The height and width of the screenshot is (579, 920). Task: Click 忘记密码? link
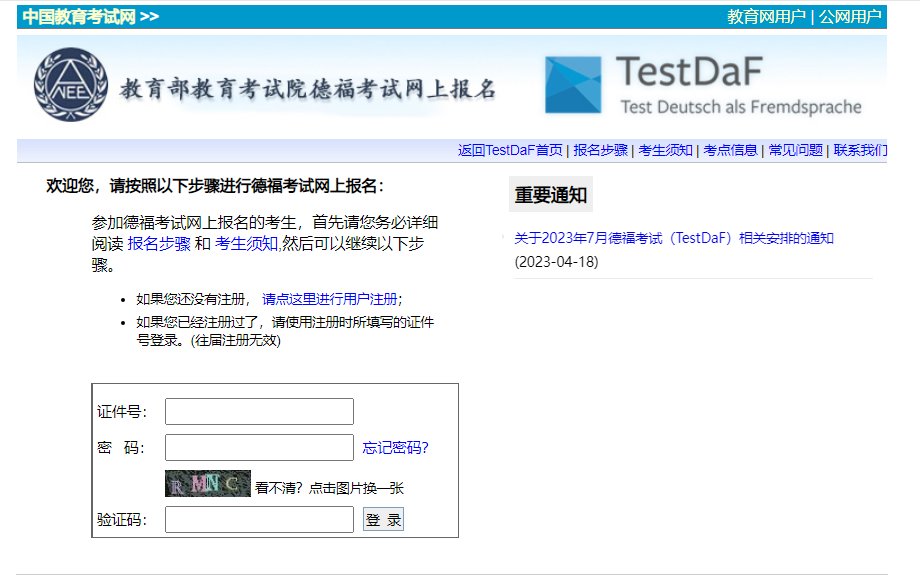tap(395, 448)
